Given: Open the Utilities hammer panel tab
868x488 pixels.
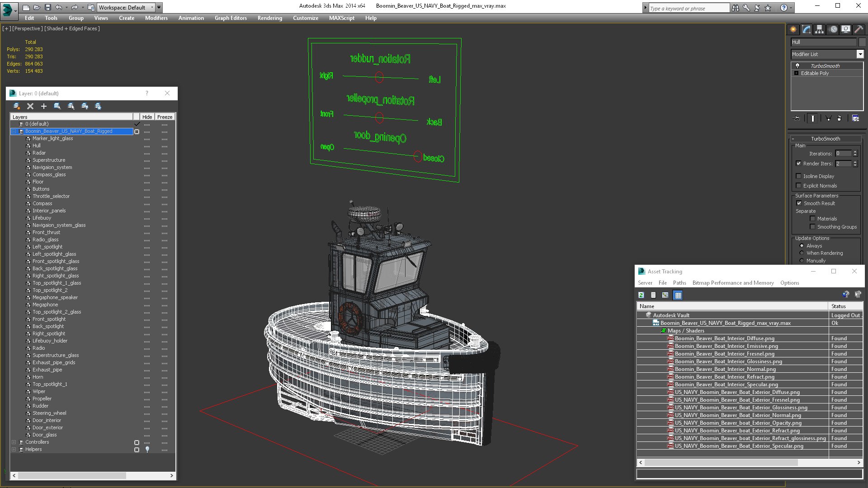Looking at the screenshot, I should coord(859,29).
